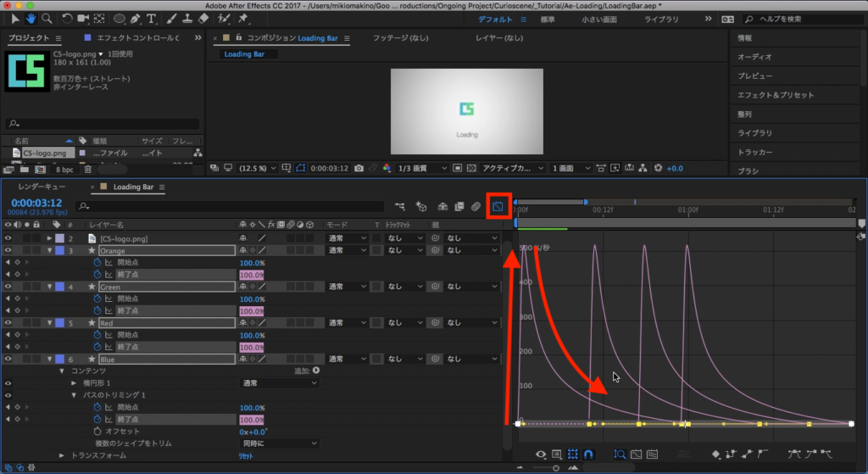The height and width of the screenshot is (474, 868).
Task: Click the Puppet Pin tool
Action: 243,18
